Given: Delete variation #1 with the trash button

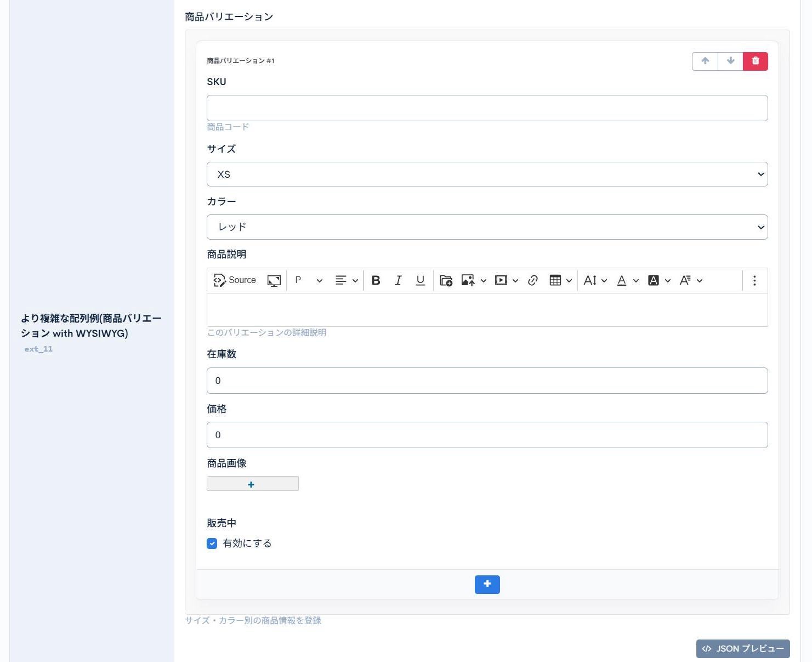Looking at the screenshot, I should (755, 61).
